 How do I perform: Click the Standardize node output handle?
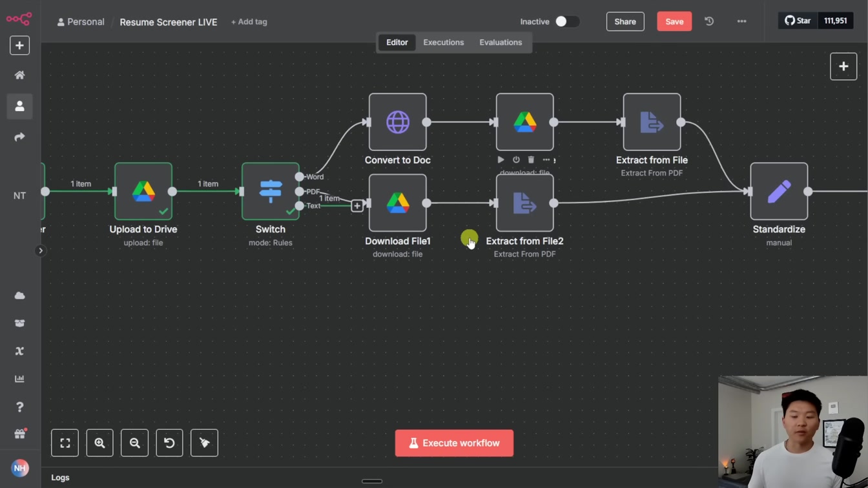(x=808, y=192)
